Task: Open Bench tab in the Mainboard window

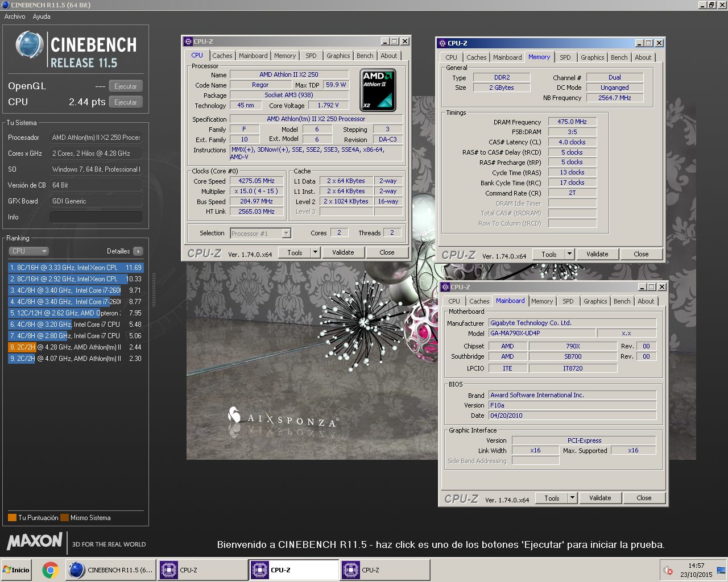Action: (x=622, y=301)
